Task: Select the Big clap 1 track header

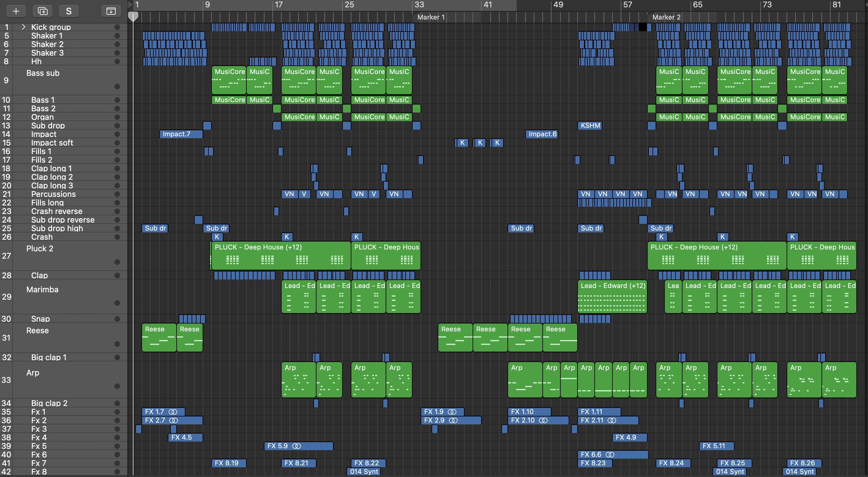Action: (x=64, y=357)
